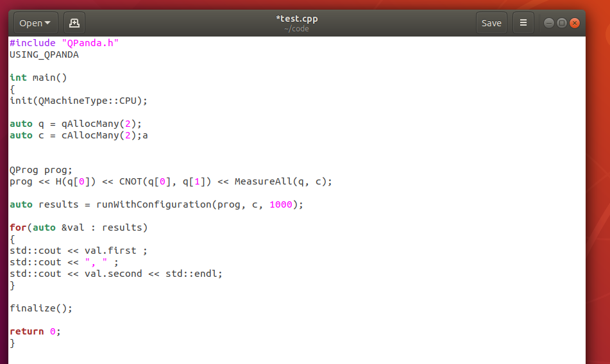Click the QProg prog; line
The width and height of the screenshot is (610, 364).
pyautogui.click(x=41, y=170)
